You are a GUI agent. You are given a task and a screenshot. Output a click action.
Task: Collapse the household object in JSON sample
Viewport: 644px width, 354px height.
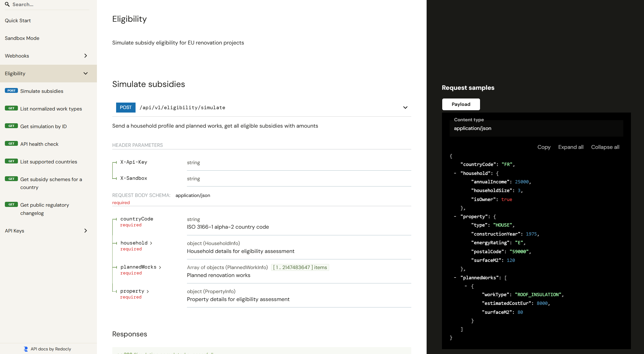pyautogui.click(x=455, y=173)
